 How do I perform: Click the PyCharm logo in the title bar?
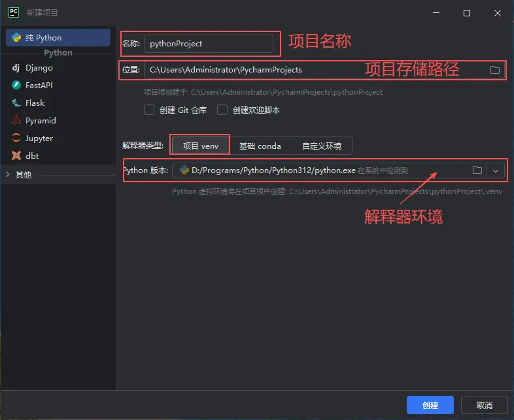(x=14, y=12)
